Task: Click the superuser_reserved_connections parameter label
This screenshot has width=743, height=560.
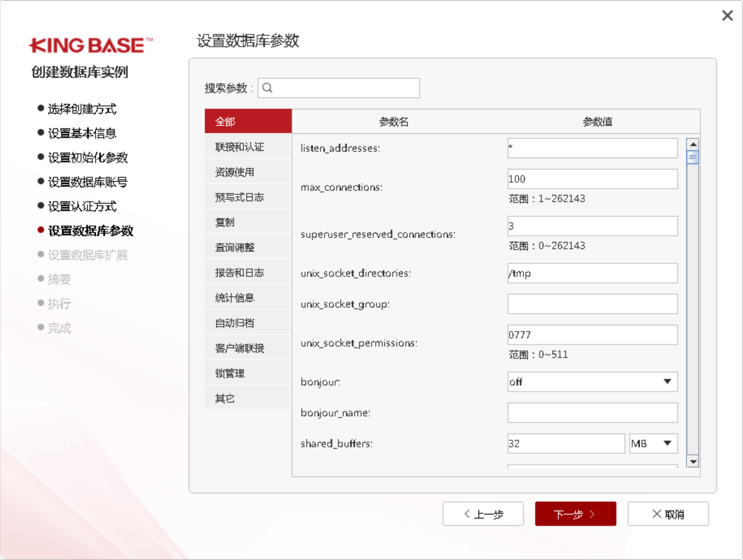Action: [x=378, y=234]
